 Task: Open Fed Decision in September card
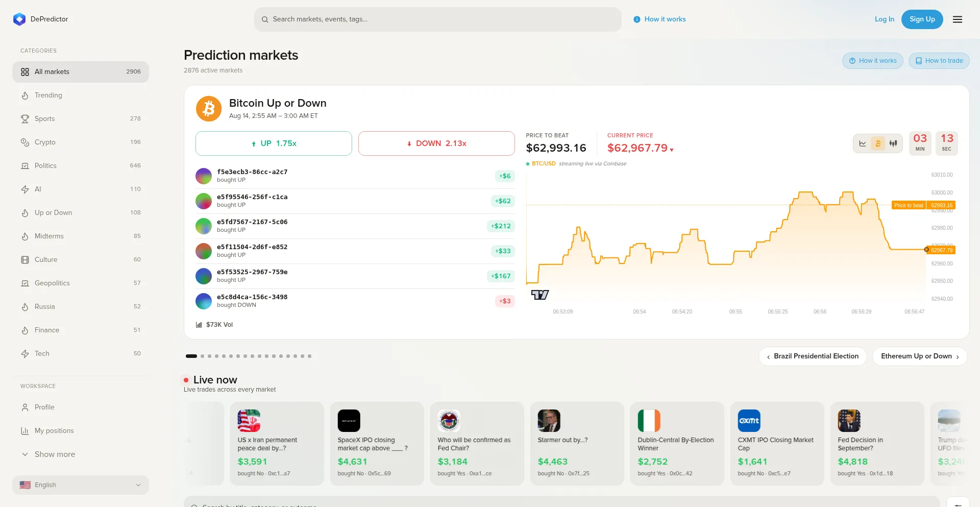click(x=877, y=443)
